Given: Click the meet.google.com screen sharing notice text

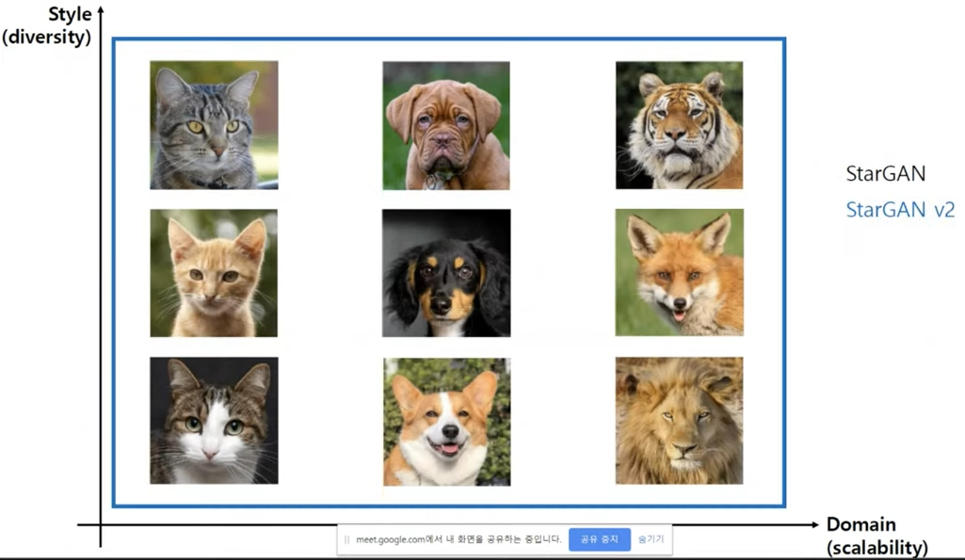Looking at the screenshot, I should coord(458,539).
